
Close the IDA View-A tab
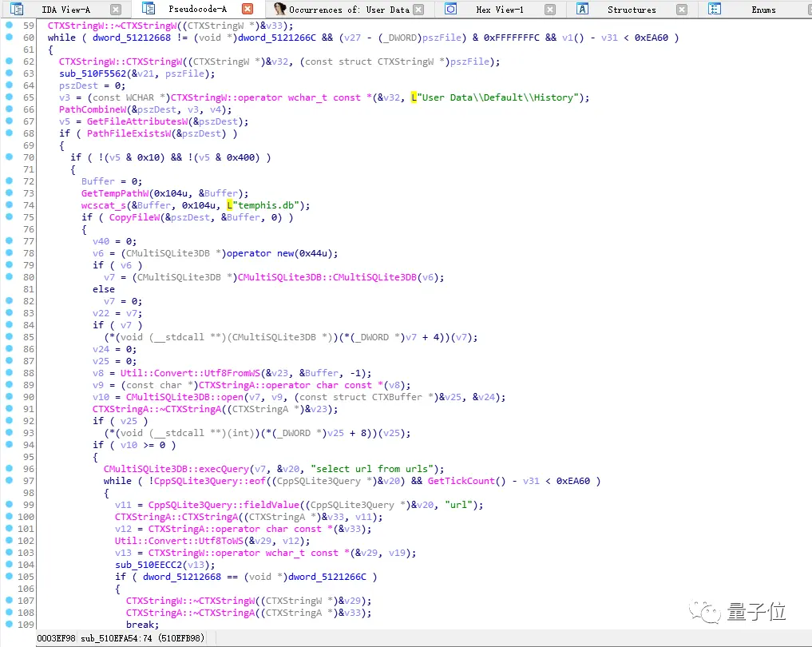coord(117,10)
